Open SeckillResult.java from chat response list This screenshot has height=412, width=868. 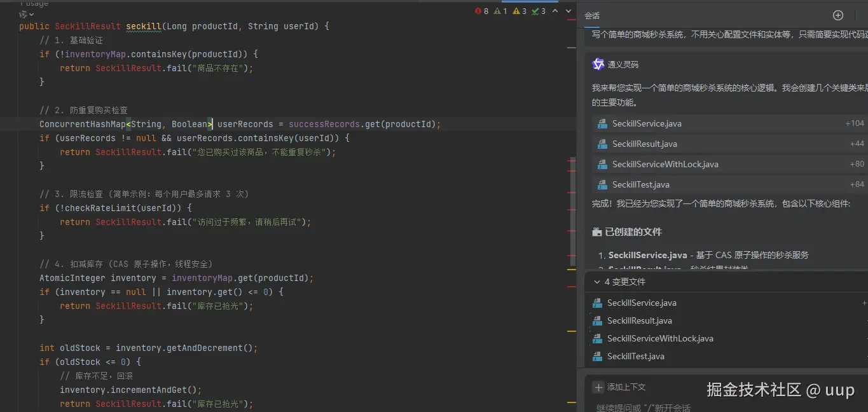pos(644,144)
